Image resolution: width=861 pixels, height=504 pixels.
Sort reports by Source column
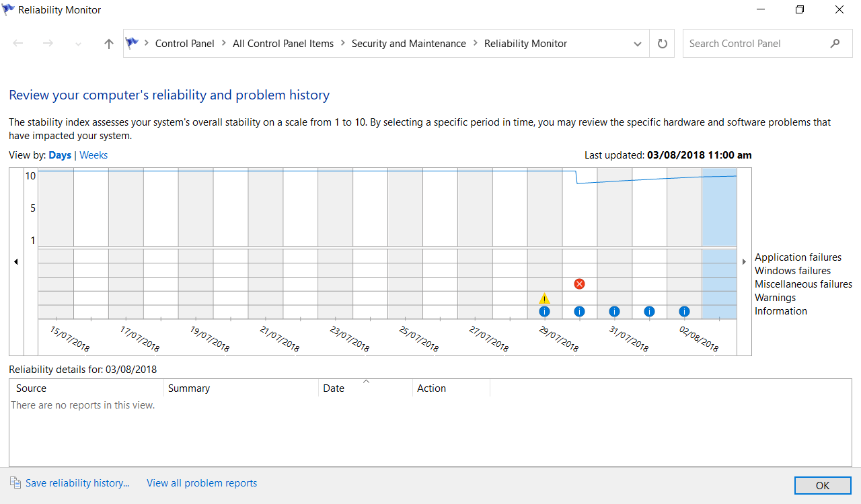[87, 388]
